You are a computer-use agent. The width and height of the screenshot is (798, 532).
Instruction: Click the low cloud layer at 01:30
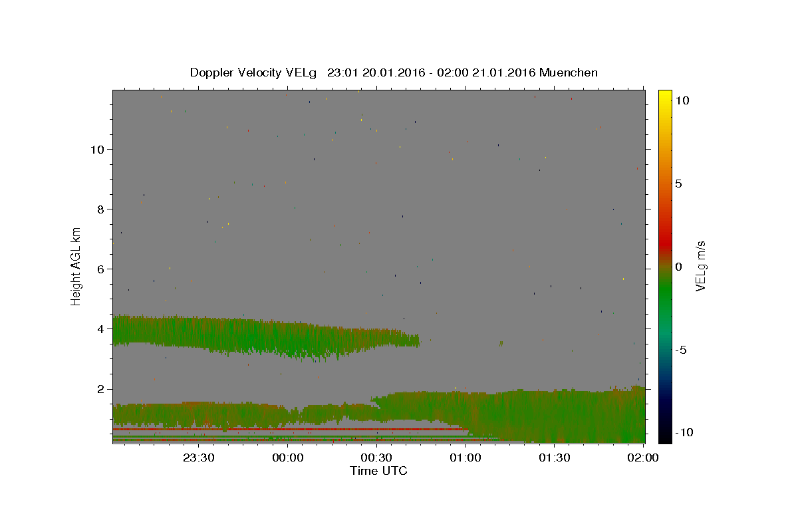554,416
